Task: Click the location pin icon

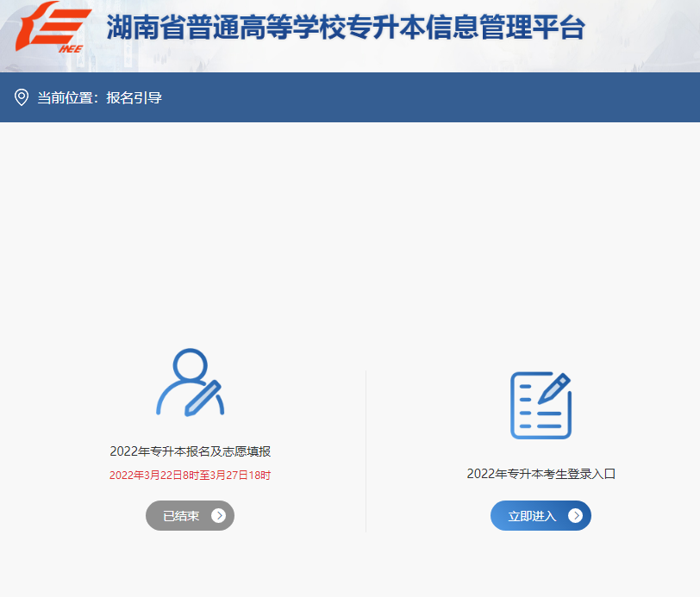Action: (x=22, y=97)
